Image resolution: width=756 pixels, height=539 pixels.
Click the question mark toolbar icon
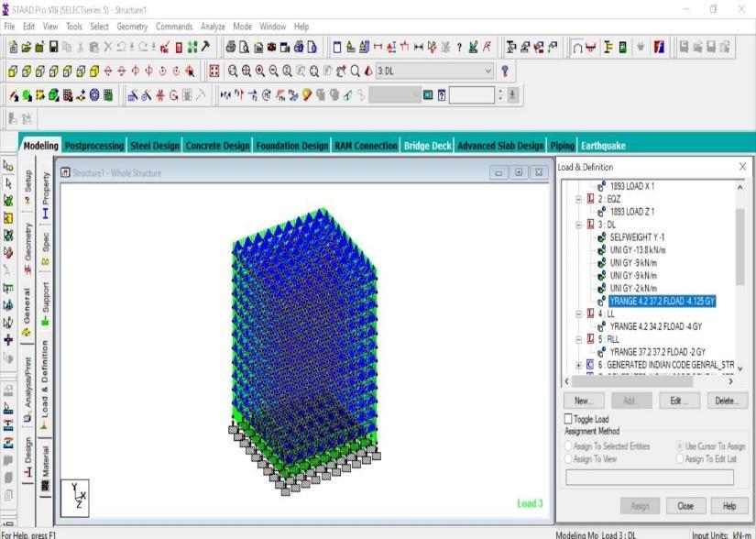(x=459, y=47)
